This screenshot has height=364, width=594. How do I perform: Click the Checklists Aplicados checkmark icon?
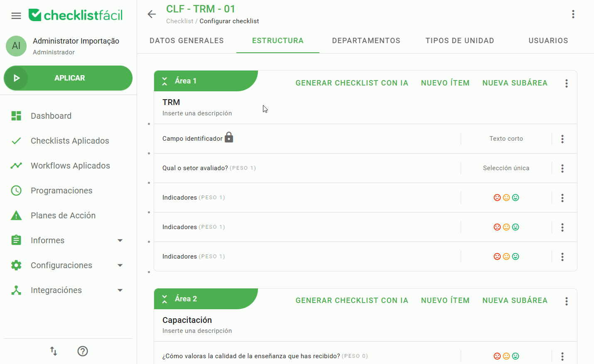[x=16, y=141]
